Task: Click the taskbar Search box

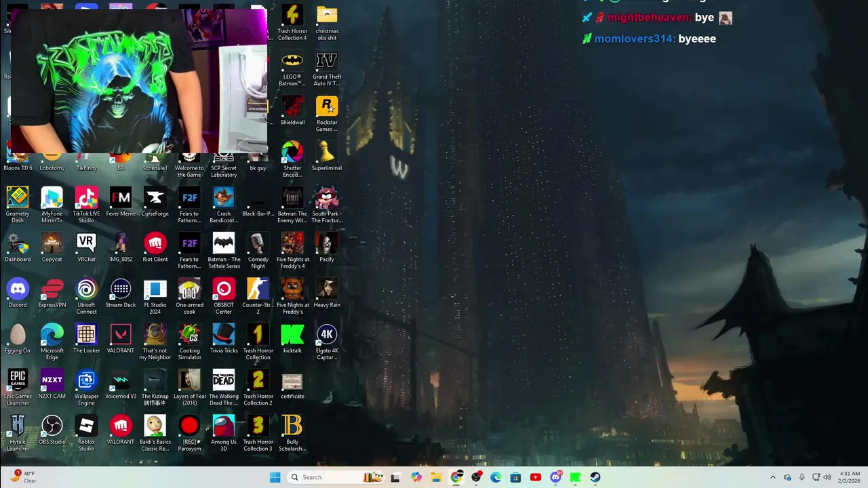Action: [336, 477]
